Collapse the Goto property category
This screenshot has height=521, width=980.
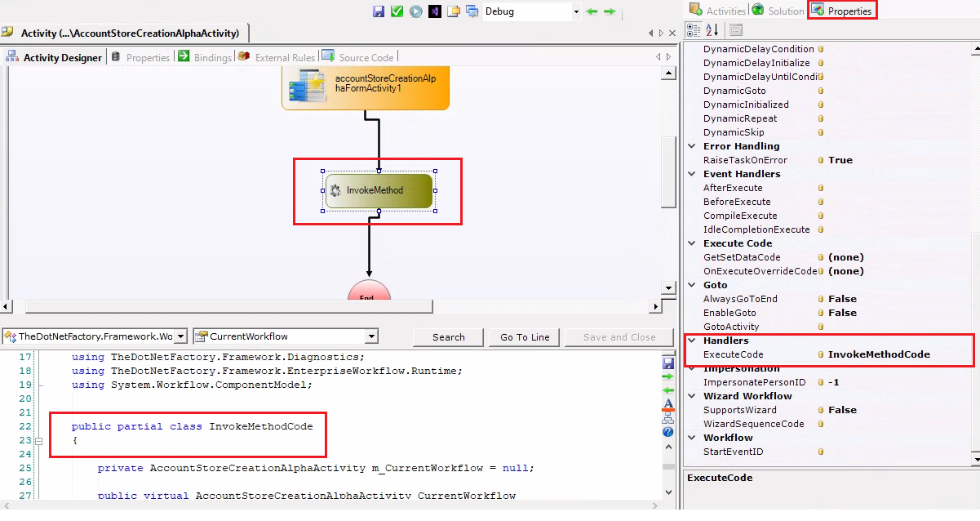tap(693, 285)
